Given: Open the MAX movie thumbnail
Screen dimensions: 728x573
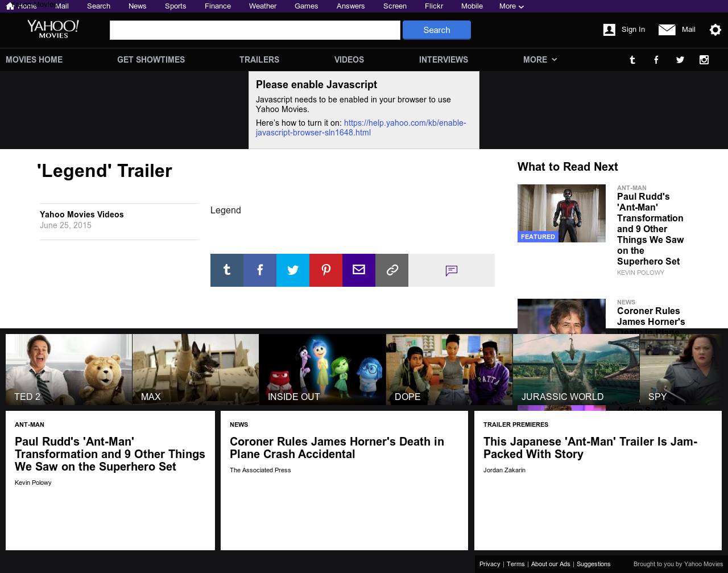Looking at the screenshot, I should click(196, 369).
